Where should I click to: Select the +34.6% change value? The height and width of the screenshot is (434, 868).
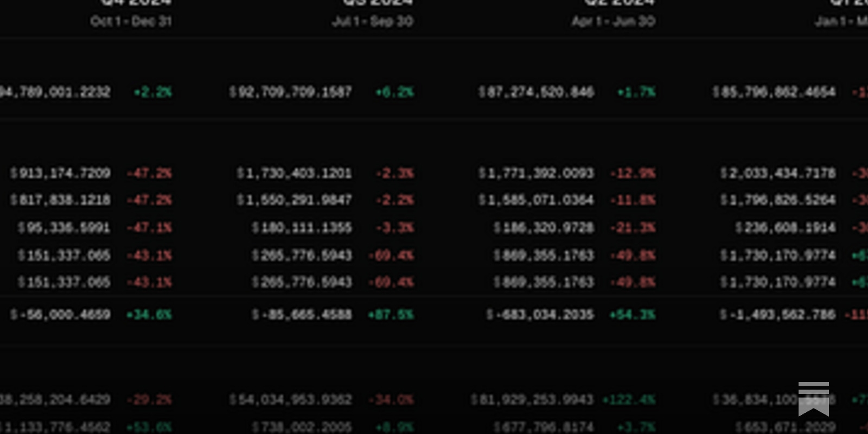[x=149, y=315]
